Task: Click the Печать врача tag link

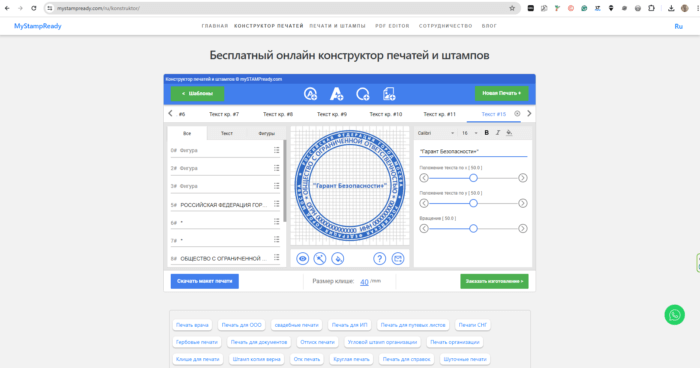Action: [192, 325]
